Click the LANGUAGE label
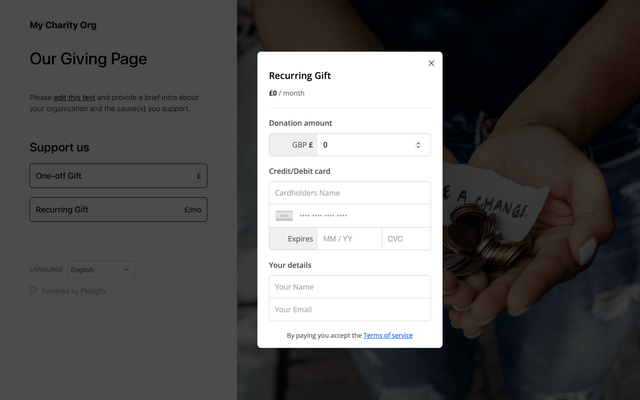640x400 pixels. [46, 269]
